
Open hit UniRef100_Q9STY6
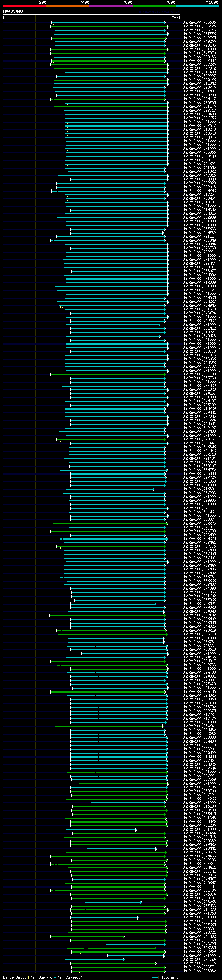tap(199, 30)
